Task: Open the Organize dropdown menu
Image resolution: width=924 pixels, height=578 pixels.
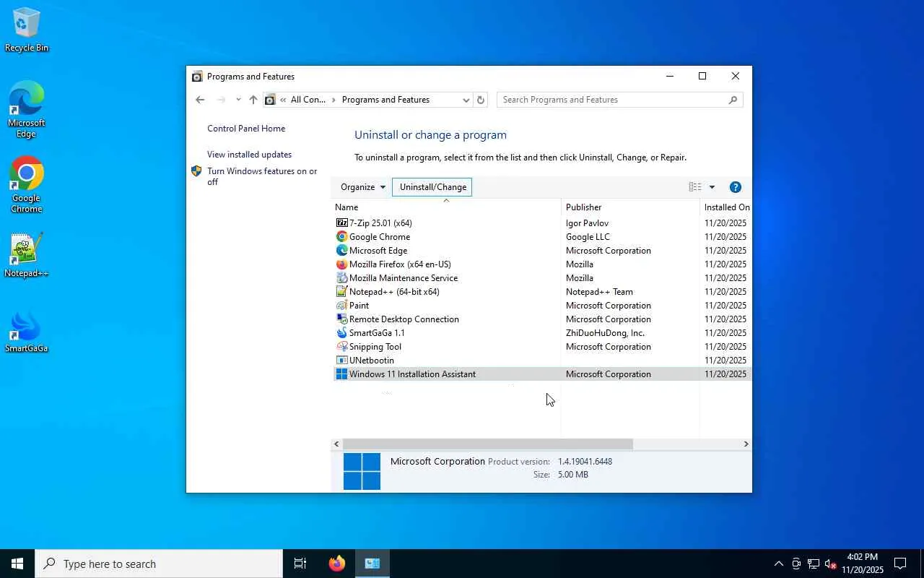Action: (x=363, y=187)
